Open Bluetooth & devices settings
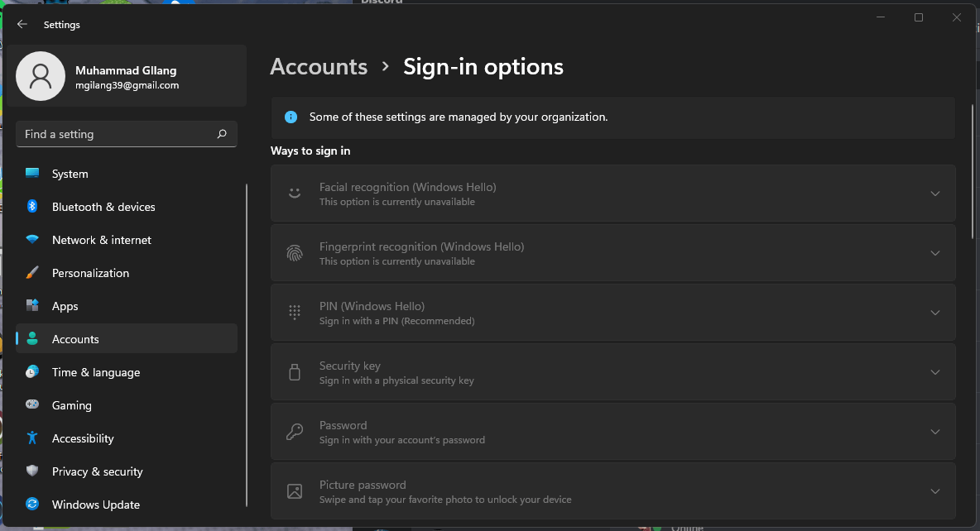980x531 pixels. 103,207
